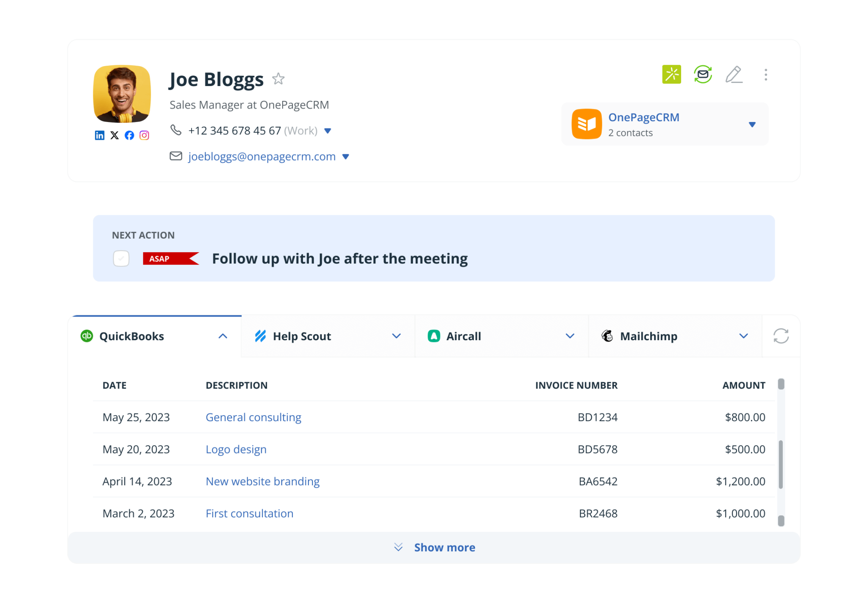This screenshot has width=868, height=603.
Task: Edit the contact with the pencil icon
Action: click(734, 74)
